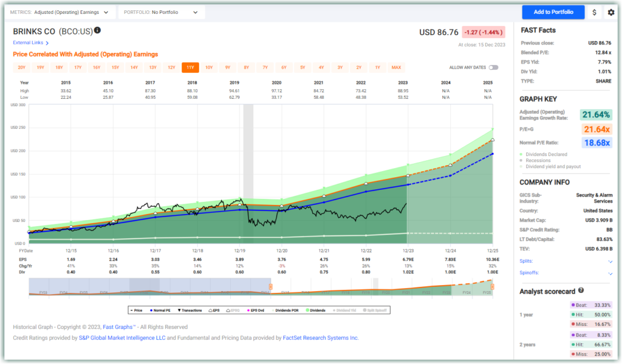Viewport: 622px width, 364px height.
Task: Open S&P Global Market Intelligence LLC link
Action: coord(122,338)
